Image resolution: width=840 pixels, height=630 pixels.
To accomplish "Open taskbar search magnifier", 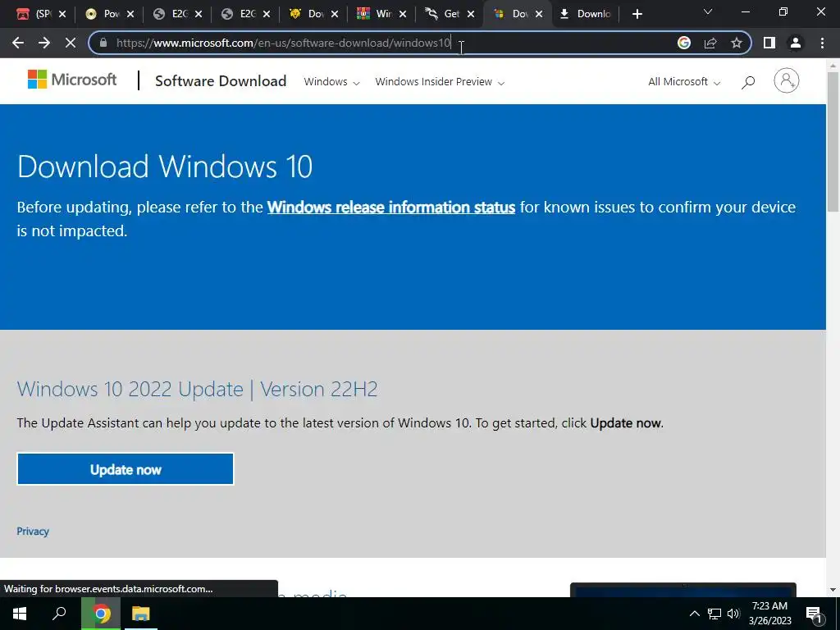I will 59,614.
